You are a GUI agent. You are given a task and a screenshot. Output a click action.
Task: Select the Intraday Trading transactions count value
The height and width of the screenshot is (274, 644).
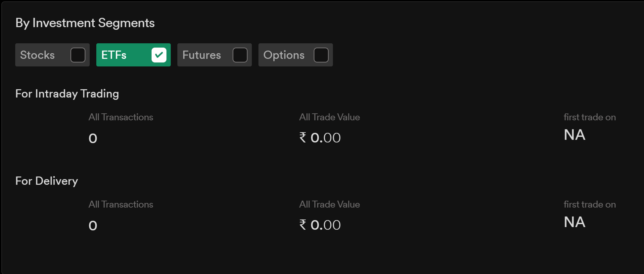coord(93,138)
